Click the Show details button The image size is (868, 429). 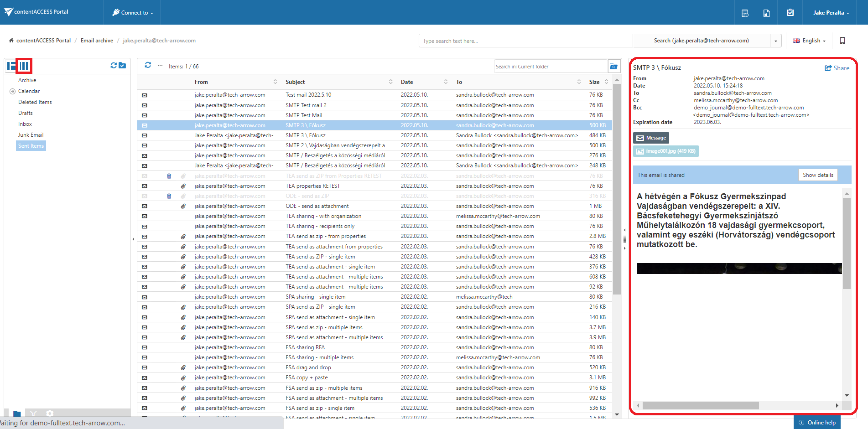(817, 175)
